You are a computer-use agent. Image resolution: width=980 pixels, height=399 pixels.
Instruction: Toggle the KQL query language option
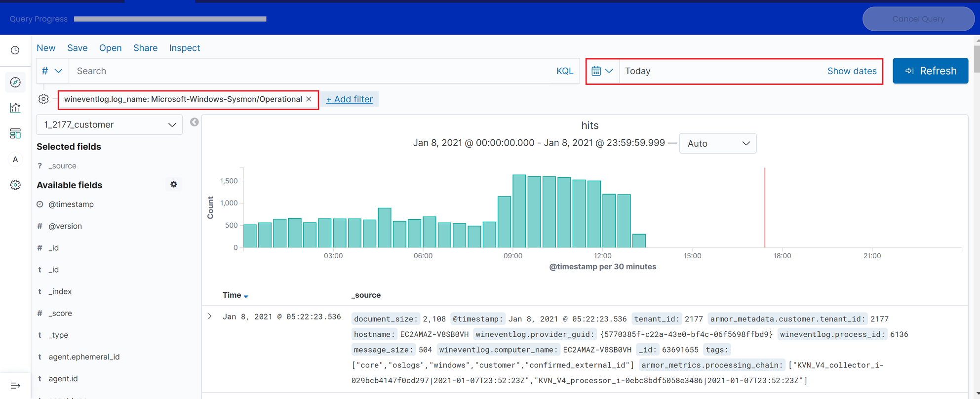[565, 71]
